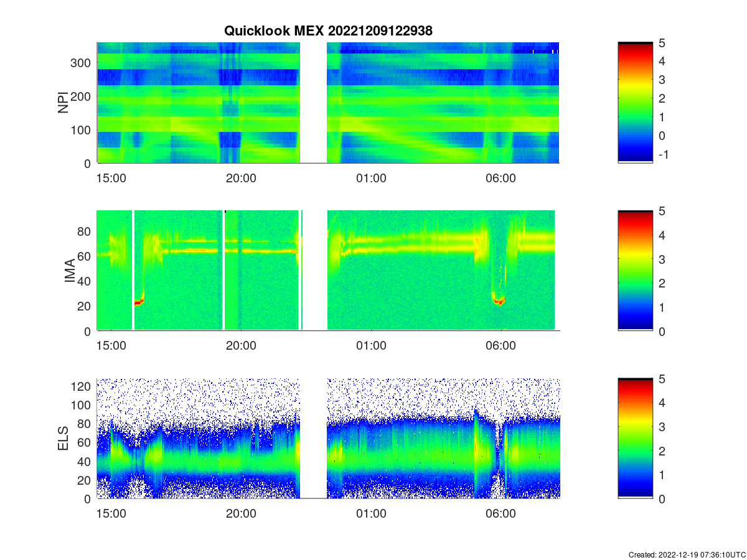The width and height of the screenshot is (747, 560).
Task: Click the 01:00 tick under ELS plot
Action: pyautogui.click(x=371, y=514)
